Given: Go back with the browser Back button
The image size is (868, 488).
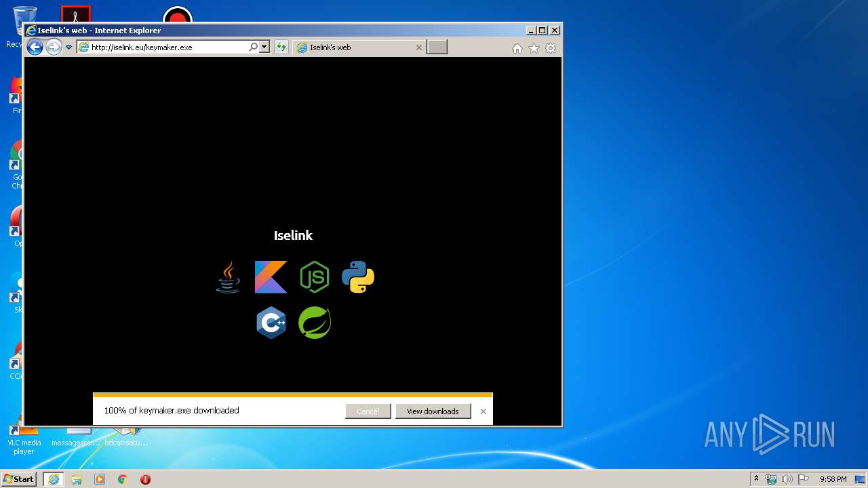Looking at the screenshot, I should pos(35,47).
